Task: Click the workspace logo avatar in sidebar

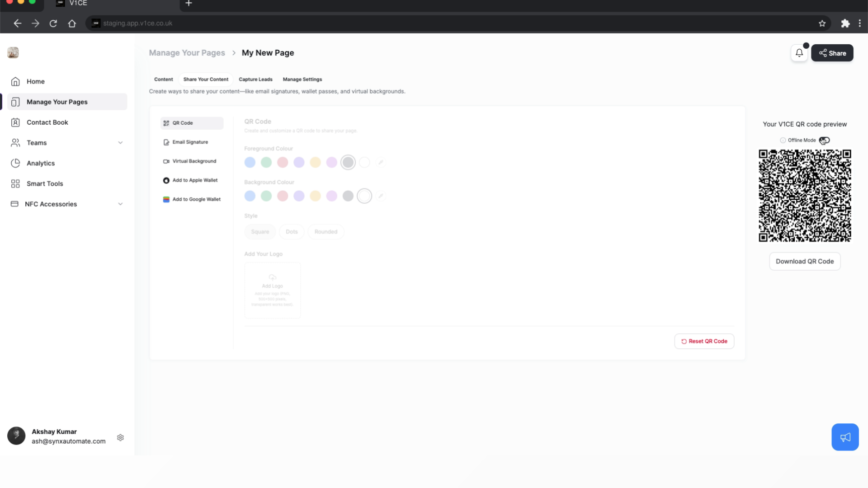Action: 13,52
